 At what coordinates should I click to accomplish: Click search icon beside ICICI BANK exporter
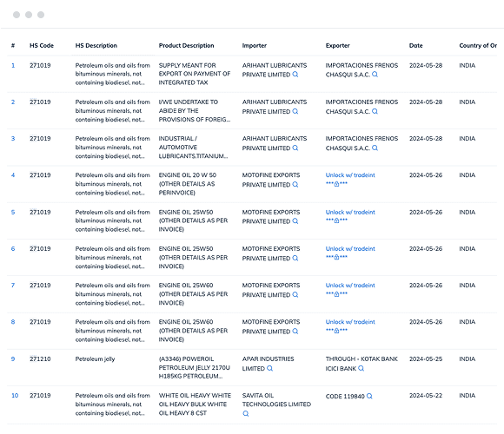point(361,368)
